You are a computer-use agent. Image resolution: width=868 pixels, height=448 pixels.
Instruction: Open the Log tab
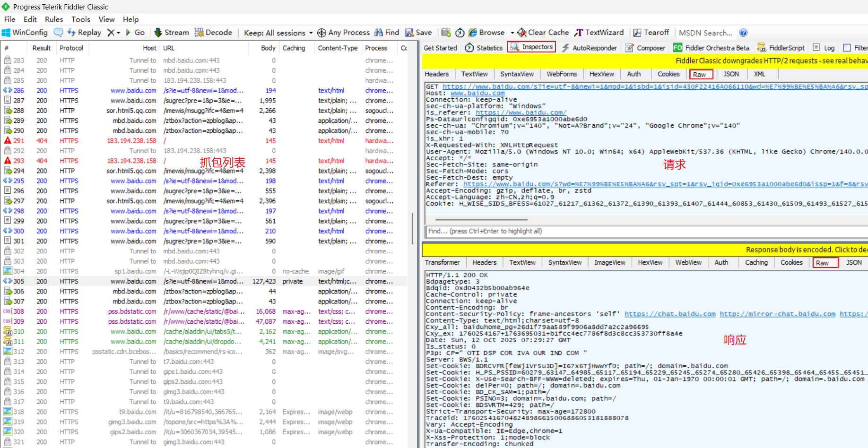pyautogui.click(x=824, y=48)
